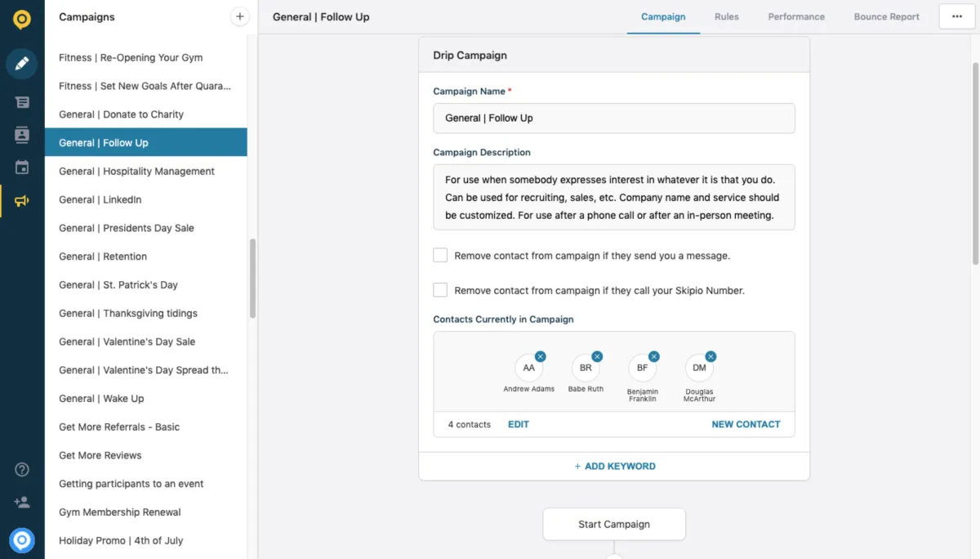Enable removing contacts who call your Skipio Number
The height and width of the screenshot is (559, 980).
440,289
